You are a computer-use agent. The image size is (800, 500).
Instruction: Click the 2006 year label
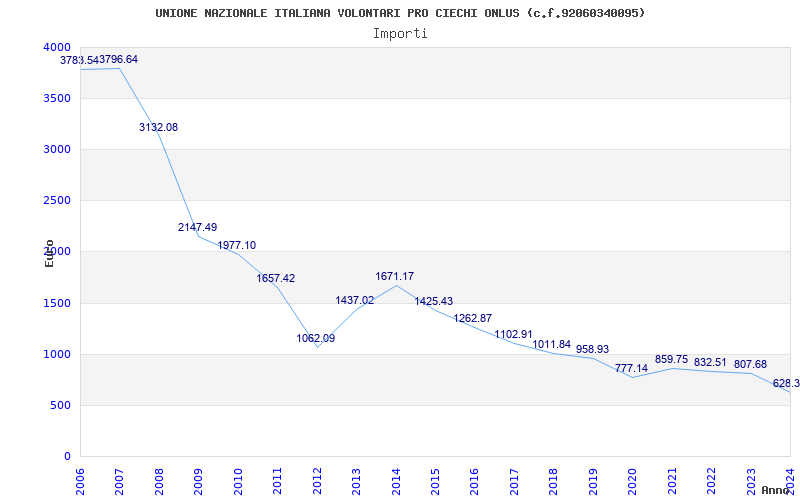pyautogui.click(x=80, y=481)
